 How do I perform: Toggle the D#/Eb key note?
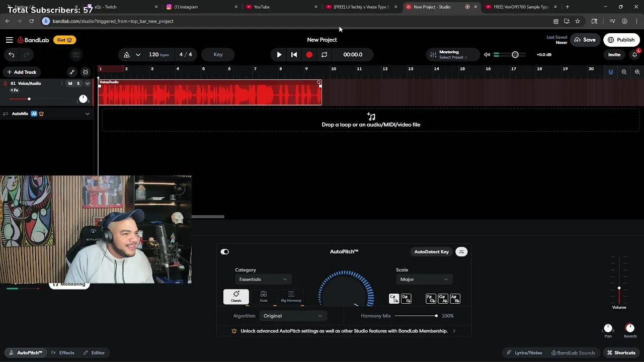pos(406,299)
